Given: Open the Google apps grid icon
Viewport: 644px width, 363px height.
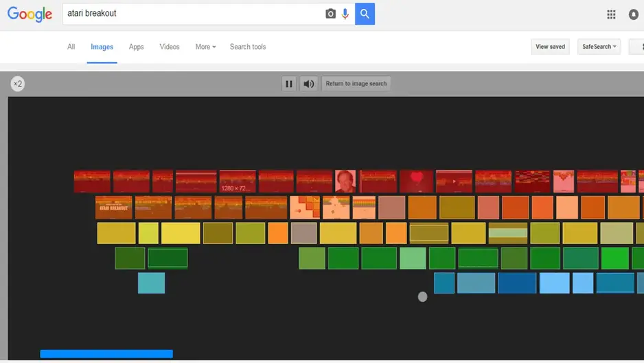Looking at the screenshot, I should pos(611,14).
